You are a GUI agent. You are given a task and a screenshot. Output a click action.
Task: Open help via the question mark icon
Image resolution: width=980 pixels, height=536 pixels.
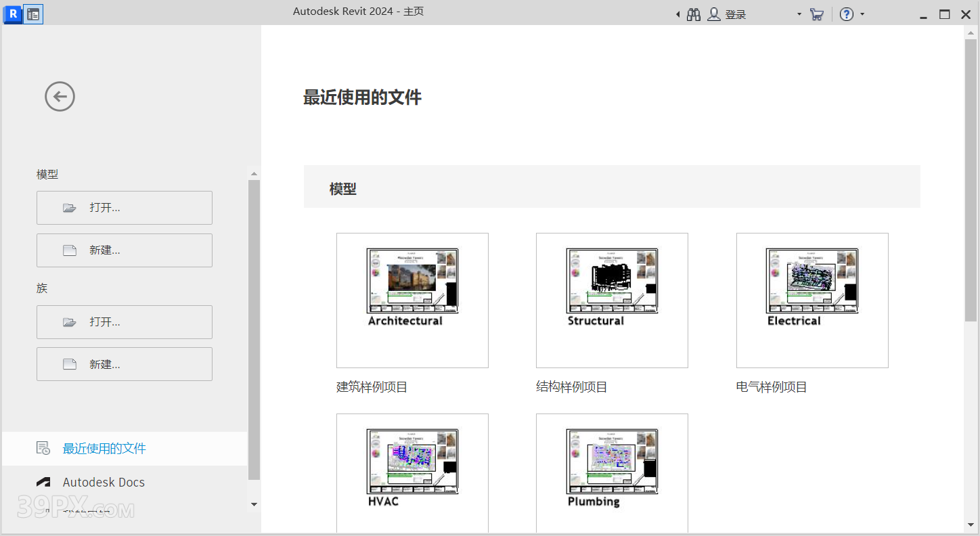point(847,14)
